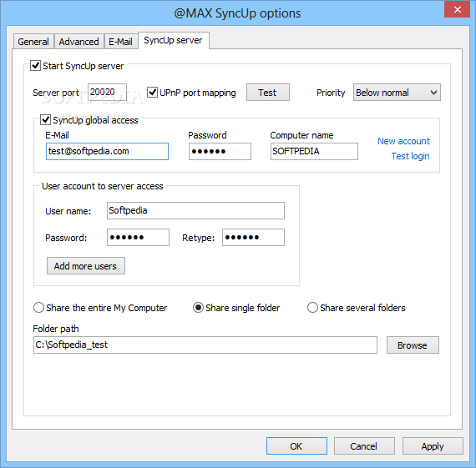Viewport: 476px width, 468px height.
Task: Edit the Folder path field
Action: click(205, 345)
